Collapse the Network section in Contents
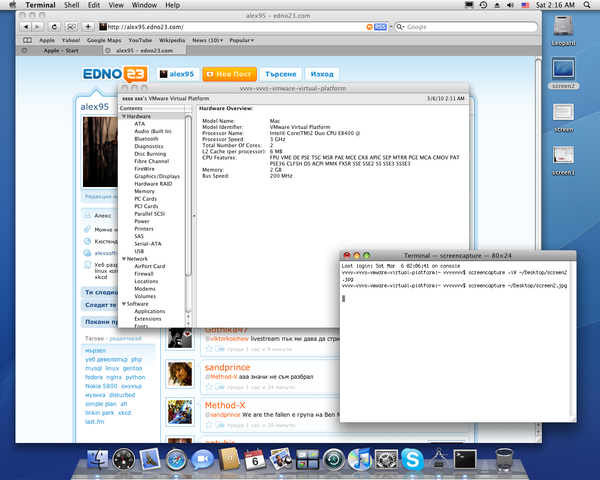This screenshot has width=600, height=480. 124,259
